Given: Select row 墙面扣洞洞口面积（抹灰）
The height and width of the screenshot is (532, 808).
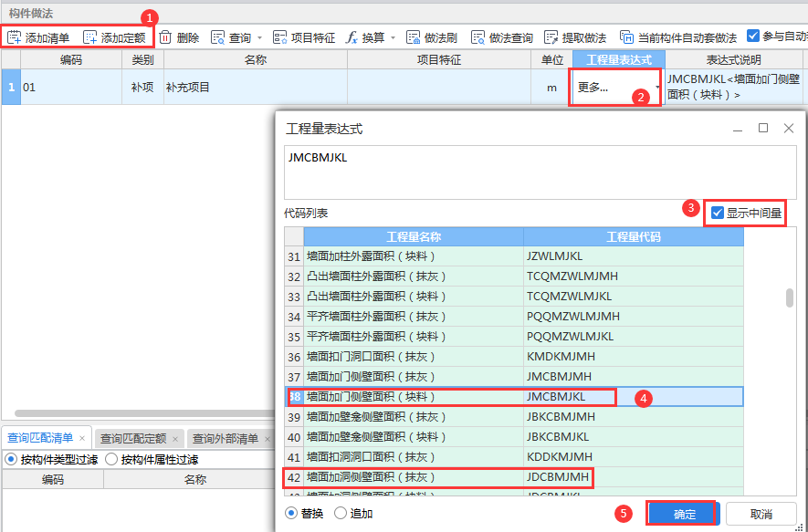Looking at the screenshot, I should point(514,457).
